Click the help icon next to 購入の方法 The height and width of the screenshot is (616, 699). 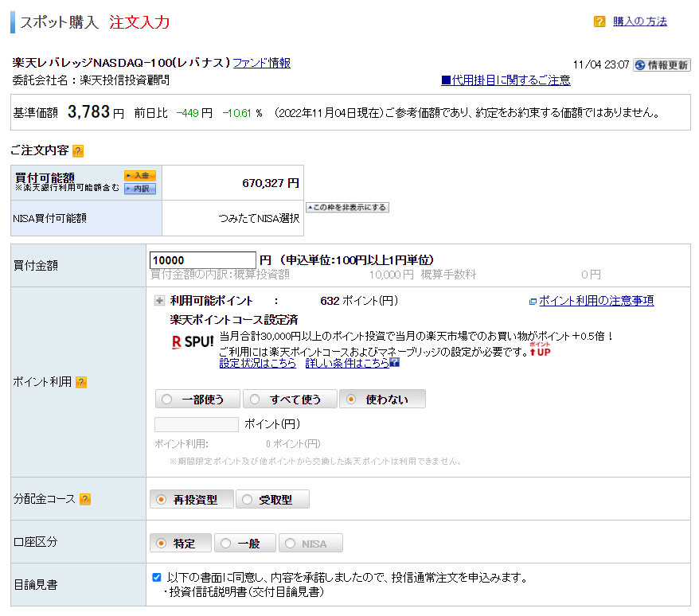(599, 22)
